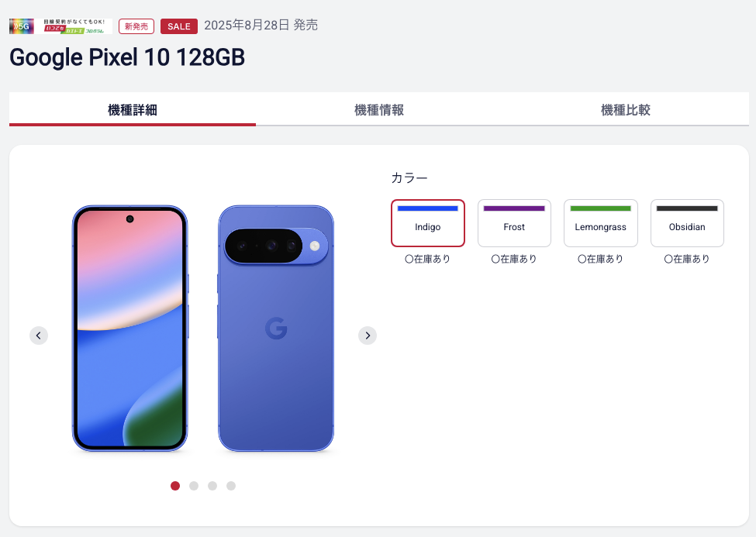This screenshot has height=537, width=756.
Task: Click the Google Pixel 10 128GB title
Action: point(127,57)
